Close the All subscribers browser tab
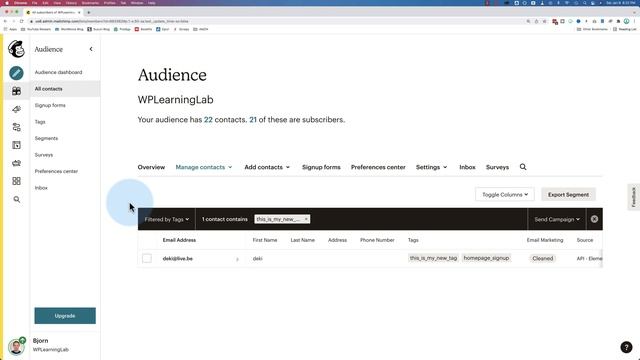Screen dimensions: 640x360 pyautogui.click(x=79, y=12)
